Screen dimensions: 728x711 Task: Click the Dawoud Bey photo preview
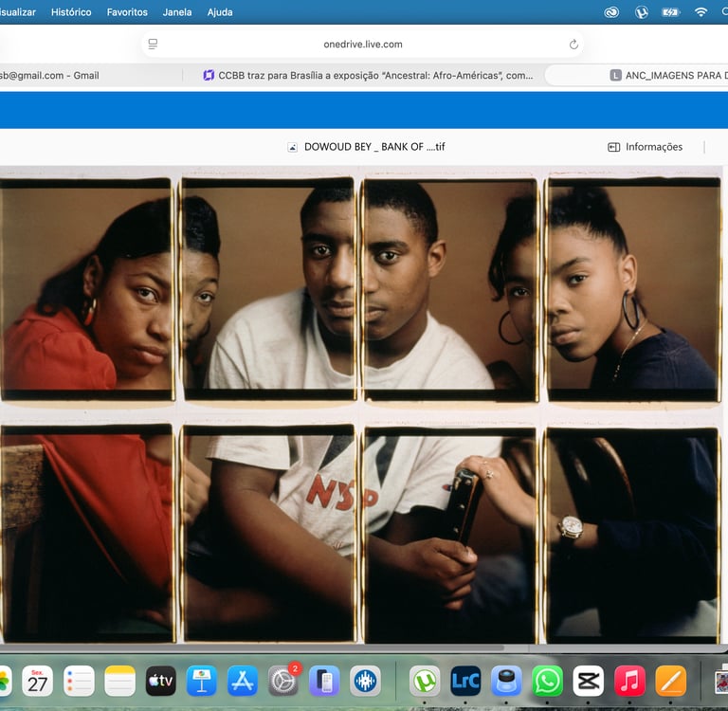(x=361, y=405)
